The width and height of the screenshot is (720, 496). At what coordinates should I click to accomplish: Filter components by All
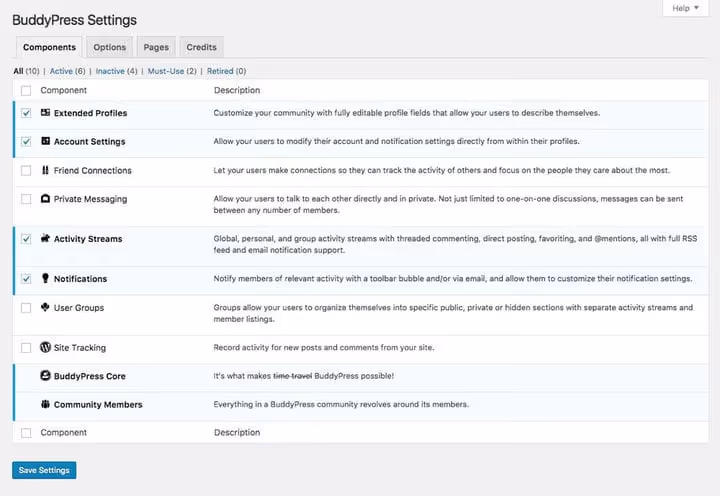point(26,71)
